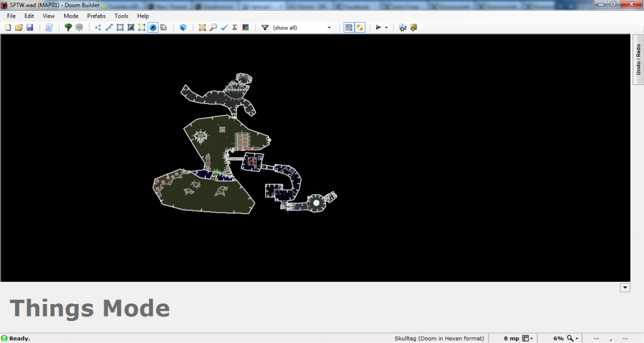Screen dimensions: 644x343
Task: Click the Test Map play button
Action: [x=379, y=28]
